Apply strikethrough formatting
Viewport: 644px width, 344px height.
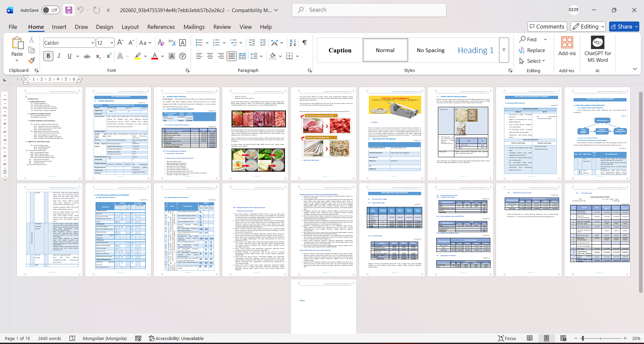[x=87, y=56]
